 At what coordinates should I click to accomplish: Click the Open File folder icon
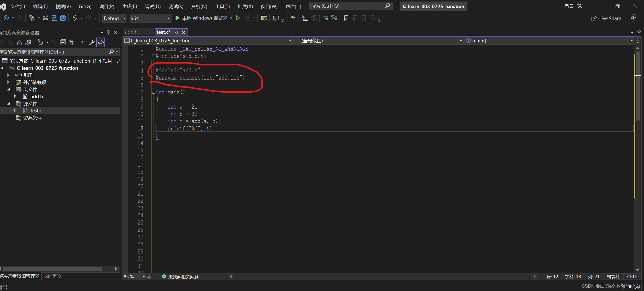46,18
